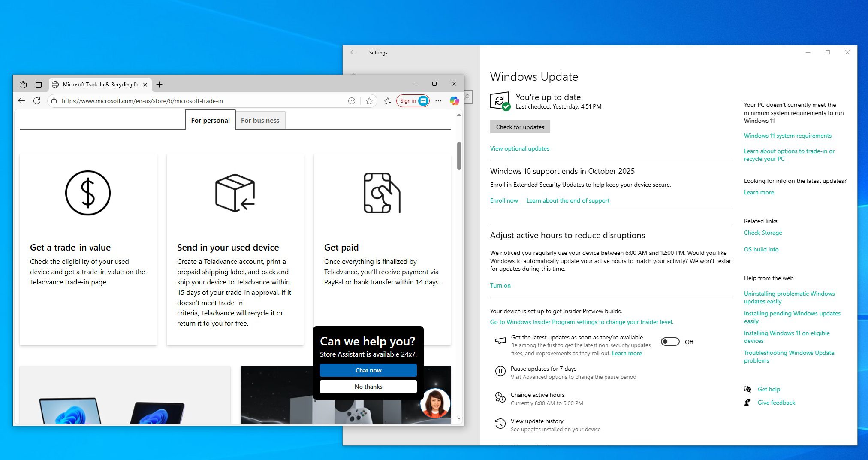Refresh the Microsoft trade-in page
This screenshot has width=868, height=460.
37,101
